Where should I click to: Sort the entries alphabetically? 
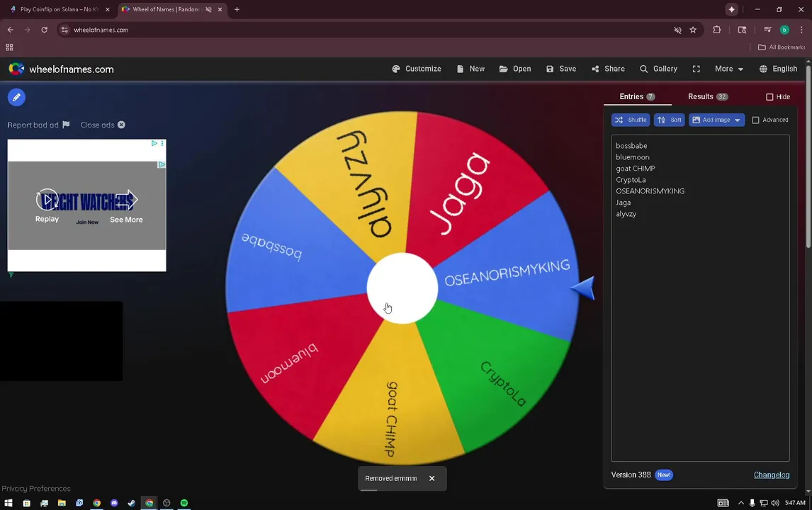point(669,120)
